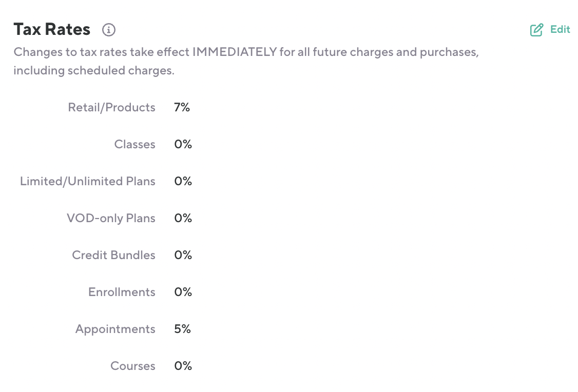Click the VOD-only Plans label
This screenshot has width=578, height=392.
pyautogui.click(x=111, y=218)
